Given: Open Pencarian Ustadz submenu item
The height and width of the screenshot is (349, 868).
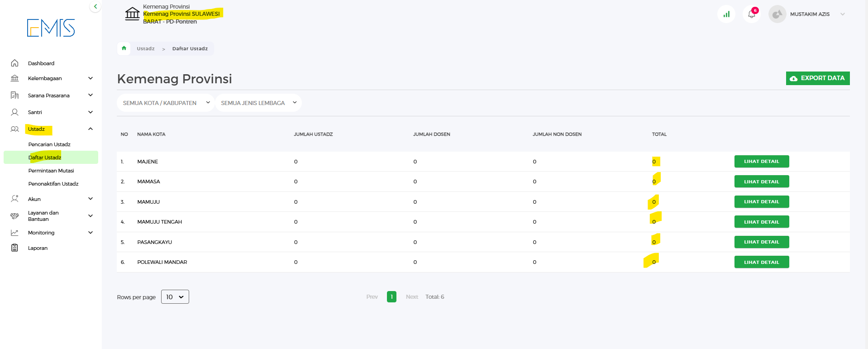Looking at the screenshot, I should pos(49,144).
